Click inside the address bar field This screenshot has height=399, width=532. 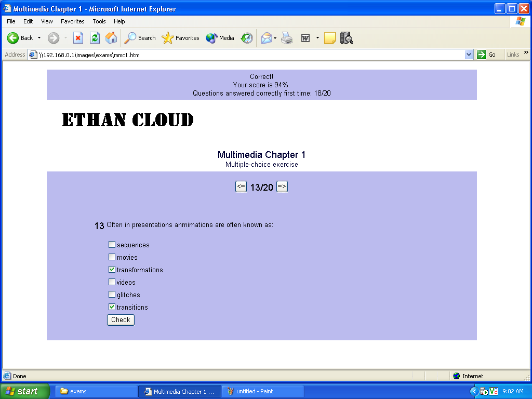(x=249, y=55)
